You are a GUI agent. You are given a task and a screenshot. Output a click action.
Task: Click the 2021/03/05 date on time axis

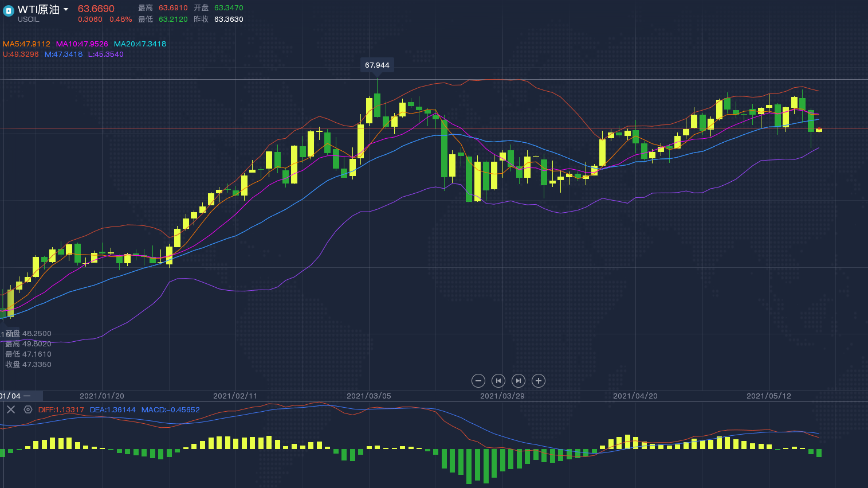[369, 396]
